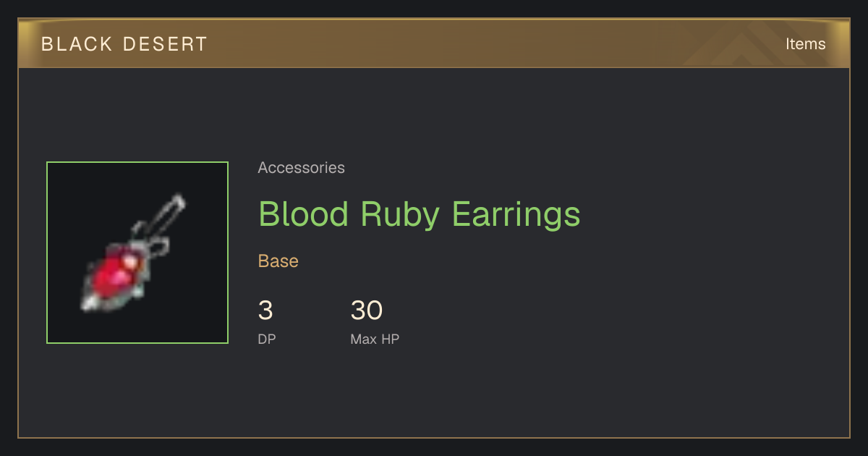This screenshot has height=456, width=868.
Task: Click the gold header bar center
Action: (434, 43)
